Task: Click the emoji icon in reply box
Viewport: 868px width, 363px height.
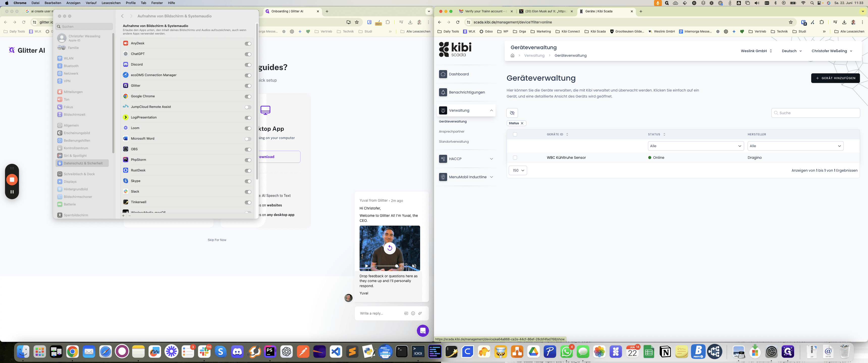Action: (x=413, y=314)
